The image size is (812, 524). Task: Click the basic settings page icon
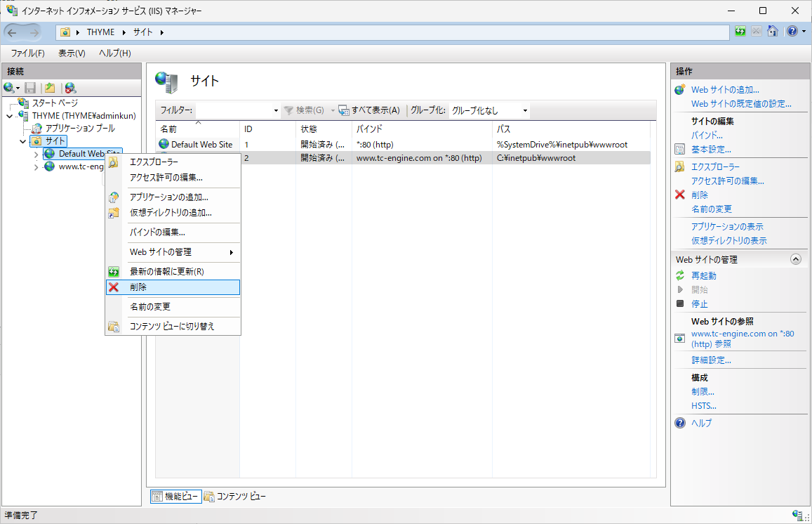point(680,150)
